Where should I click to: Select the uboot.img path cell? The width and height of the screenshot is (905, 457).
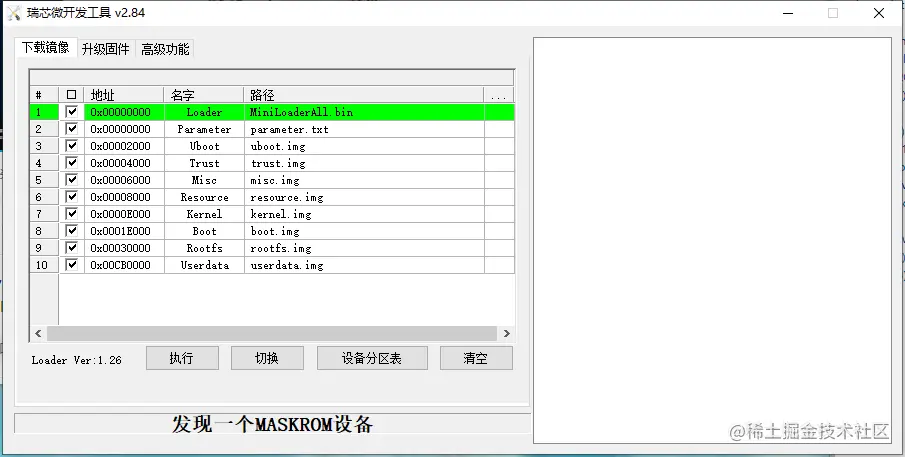(x=364, y=146)
